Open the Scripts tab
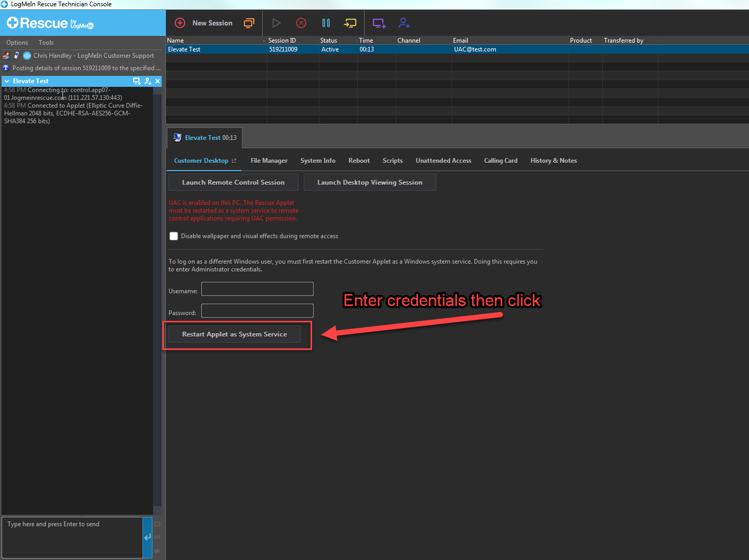 coord(393,161)
